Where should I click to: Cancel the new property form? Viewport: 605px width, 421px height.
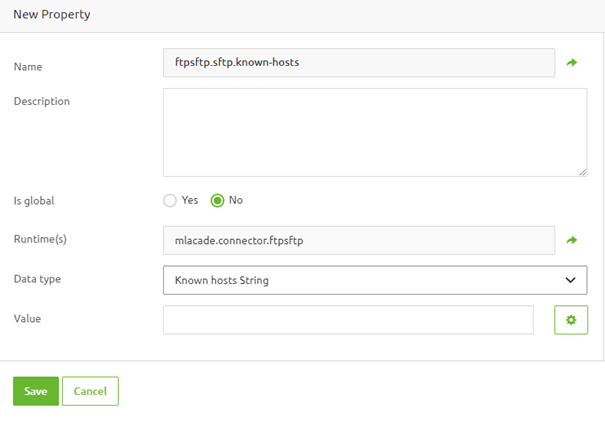(x=90, y=391)
